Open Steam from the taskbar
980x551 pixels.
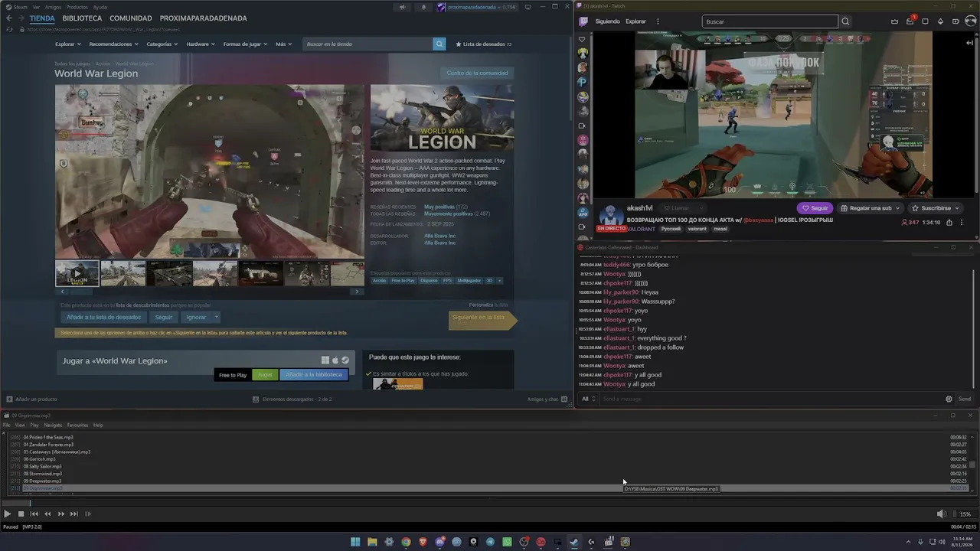coord(574,542)
